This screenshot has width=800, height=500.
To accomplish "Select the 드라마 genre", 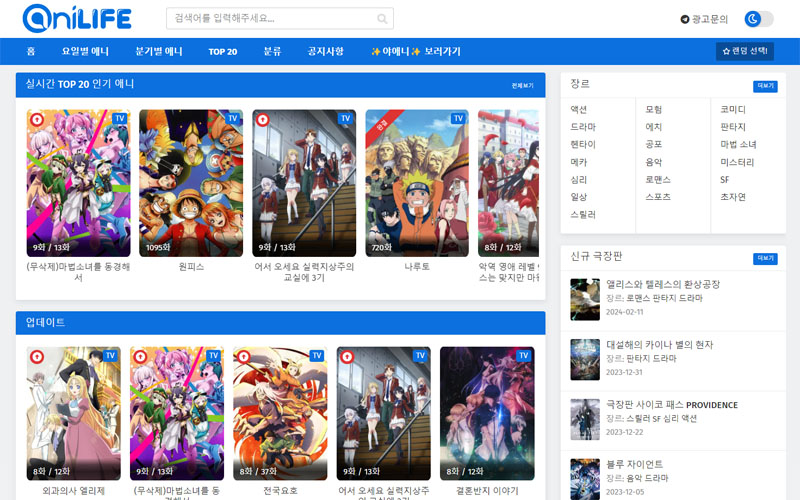I will 583,127.
